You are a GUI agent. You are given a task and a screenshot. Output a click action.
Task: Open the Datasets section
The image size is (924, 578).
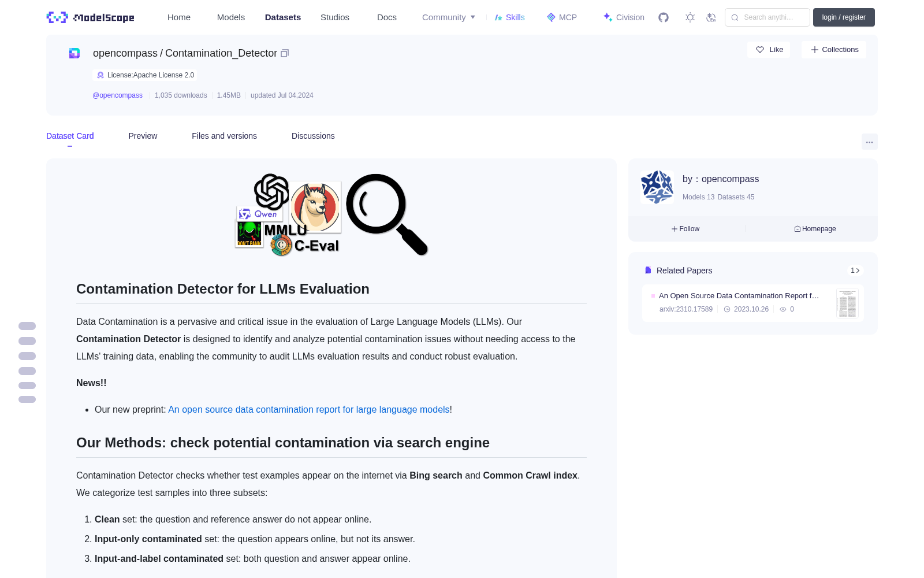tap(283, 17)
